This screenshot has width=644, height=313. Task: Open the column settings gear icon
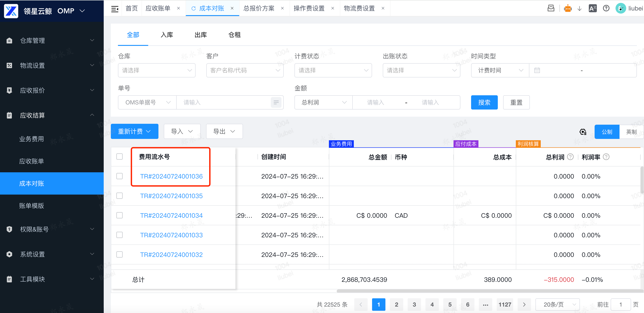[583, 132]
